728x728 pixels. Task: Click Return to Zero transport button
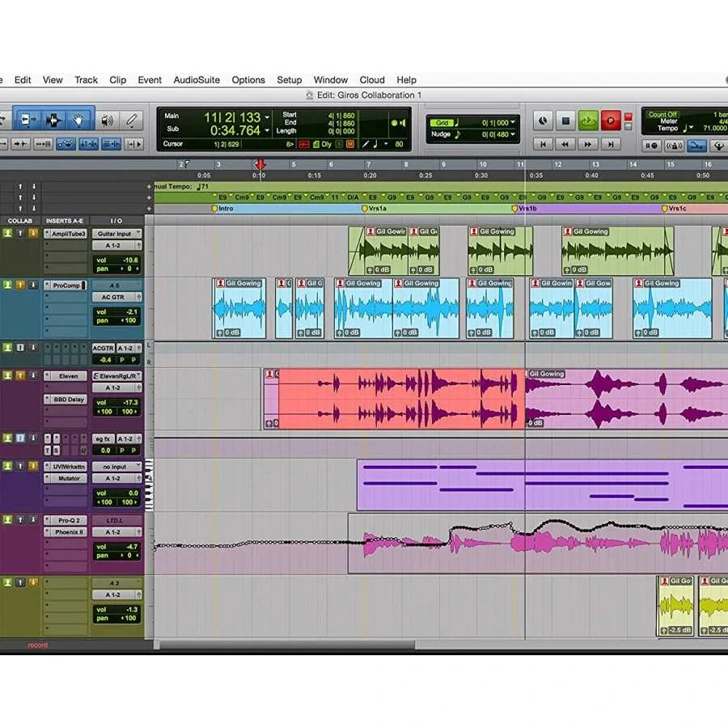[x=544, y=144]
